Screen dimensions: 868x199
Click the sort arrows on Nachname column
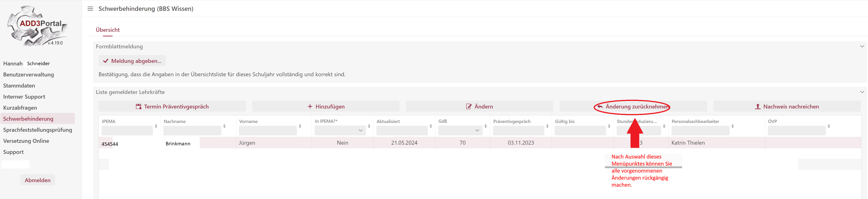tap(224, 126)
